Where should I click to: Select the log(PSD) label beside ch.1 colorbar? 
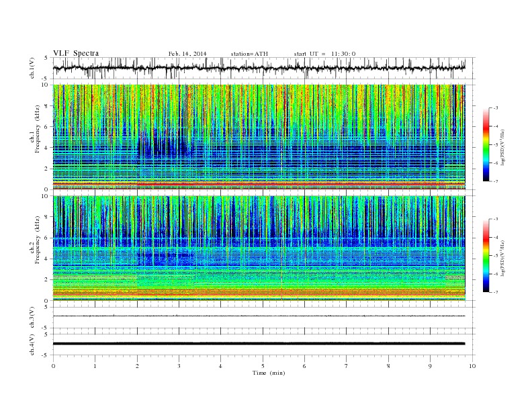[x=503, y=147]
